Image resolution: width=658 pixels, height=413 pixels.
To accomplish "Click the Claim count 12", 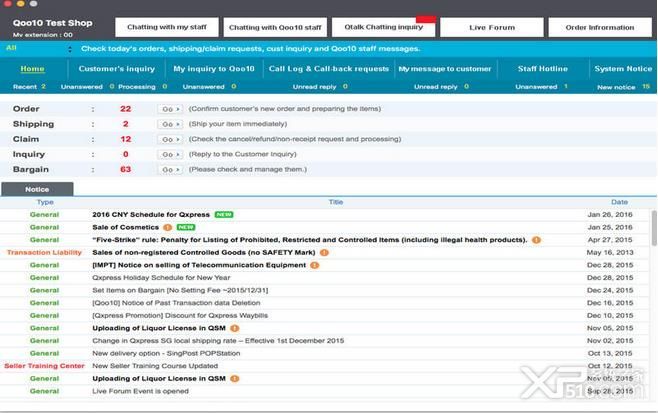I will [125, 139].
